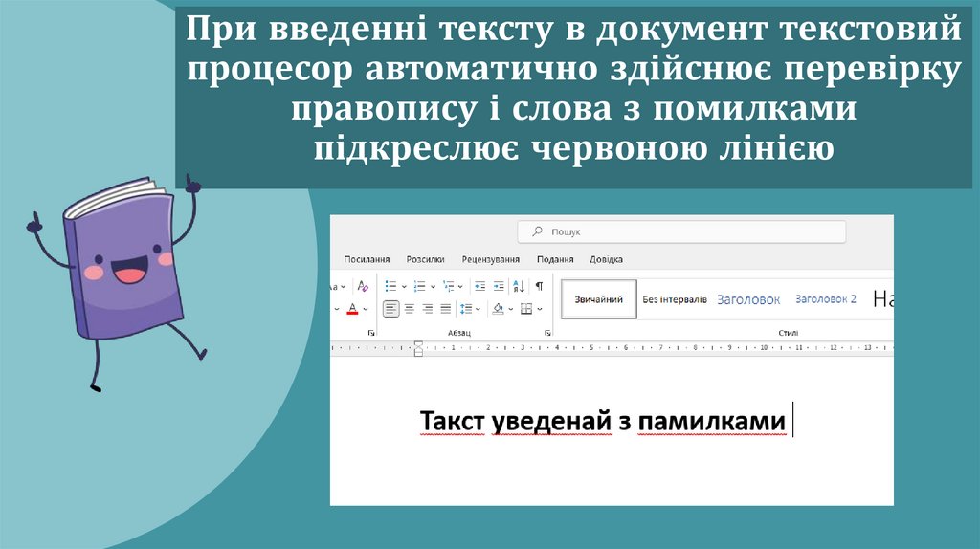The height and width of the screenshot is (549, 980).
Task: Apply a multilevel list
Action: (448, 286)
